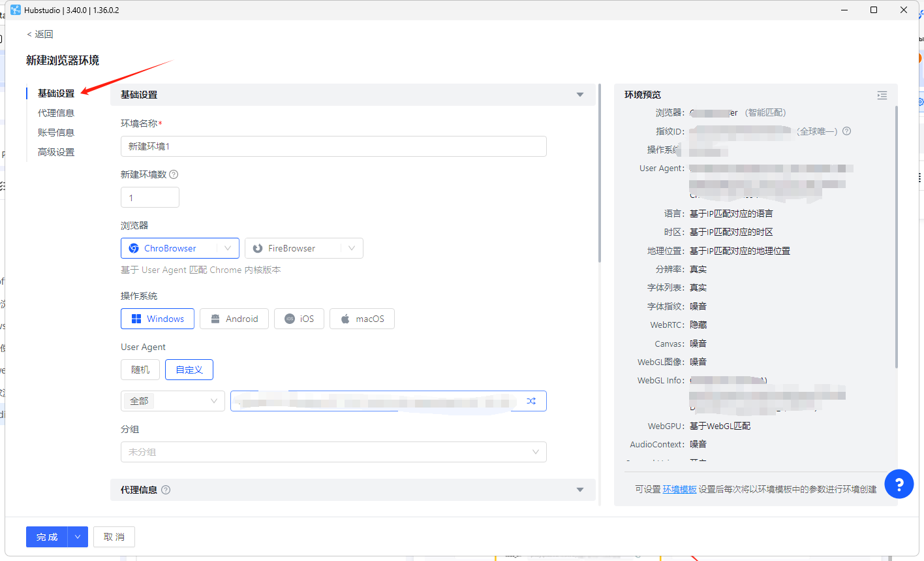Image resolution: width=924 pixels, height=561 pixels.
Task: Select Android as the operating system
Action: [x=234, y=319]
